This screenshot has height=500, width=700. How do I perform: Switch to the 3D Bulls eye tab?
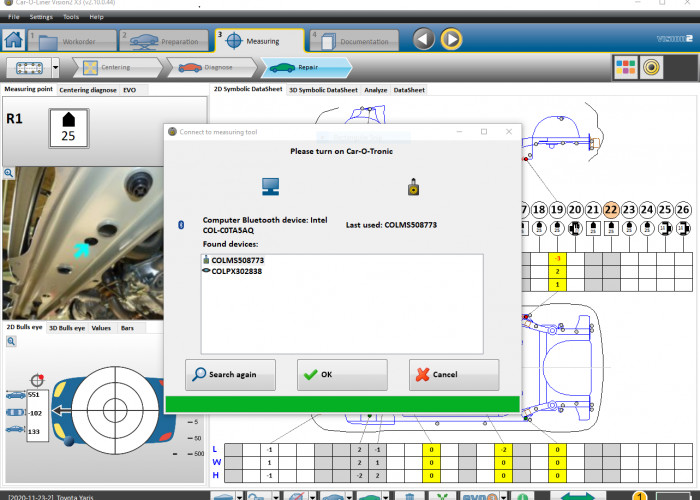coord(67,328)
